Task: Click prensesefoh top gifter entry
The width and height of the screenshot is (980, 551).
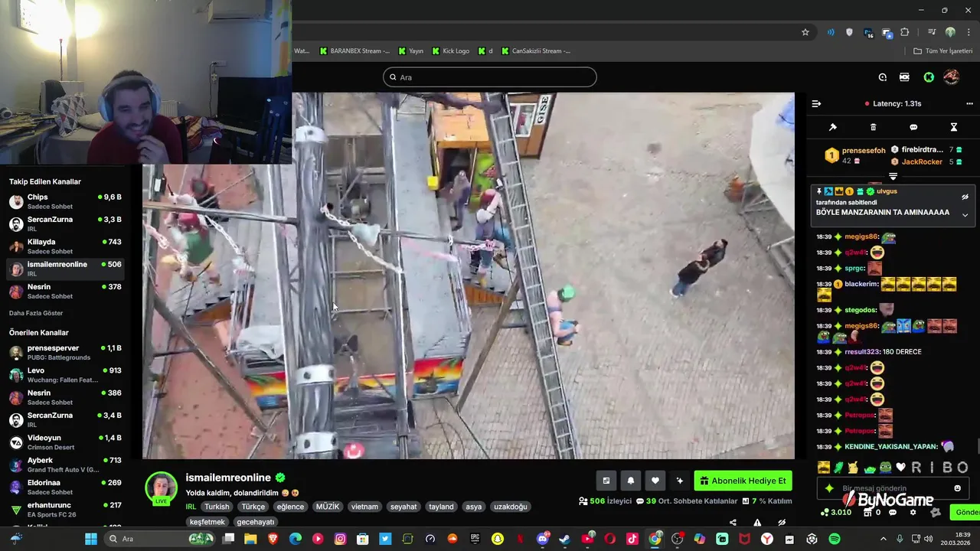Action: (x=856, y=155)
